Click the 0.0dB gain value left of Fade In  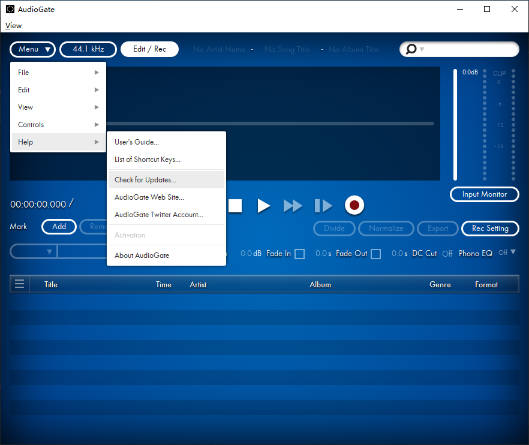pos(251,253)
